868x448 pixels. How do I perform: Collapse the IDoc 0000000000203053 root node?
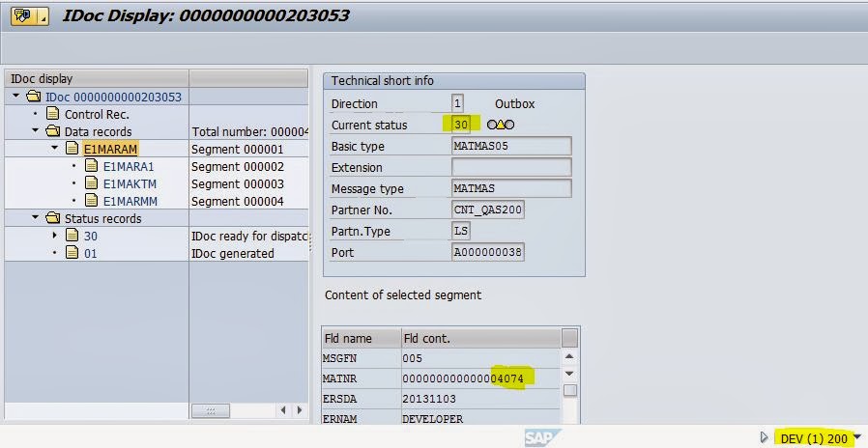tap(16, 97)
